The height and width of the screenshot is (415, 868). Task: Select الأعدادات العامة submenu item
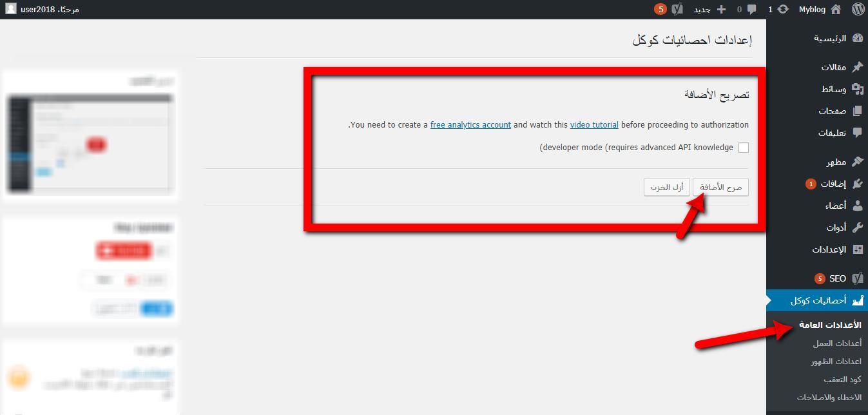830,325
